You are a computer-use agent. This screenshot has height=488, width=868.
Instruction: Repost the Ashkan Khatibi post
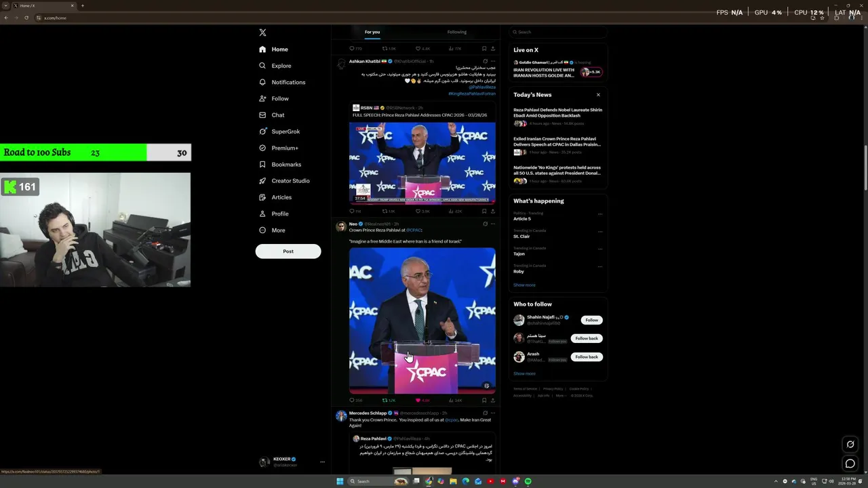(385, 211)
